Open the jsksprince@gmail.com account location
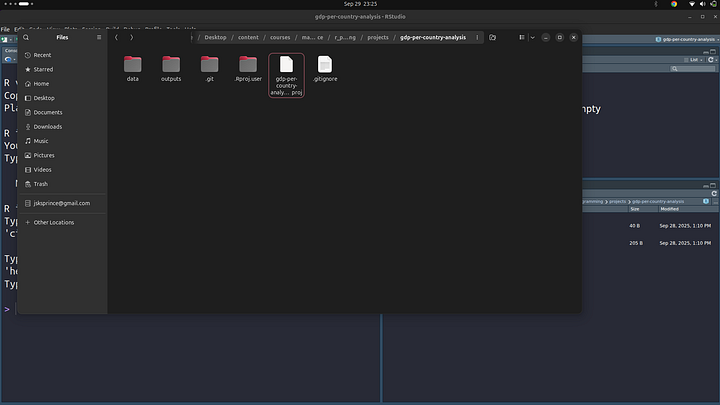 coord(62,203)
